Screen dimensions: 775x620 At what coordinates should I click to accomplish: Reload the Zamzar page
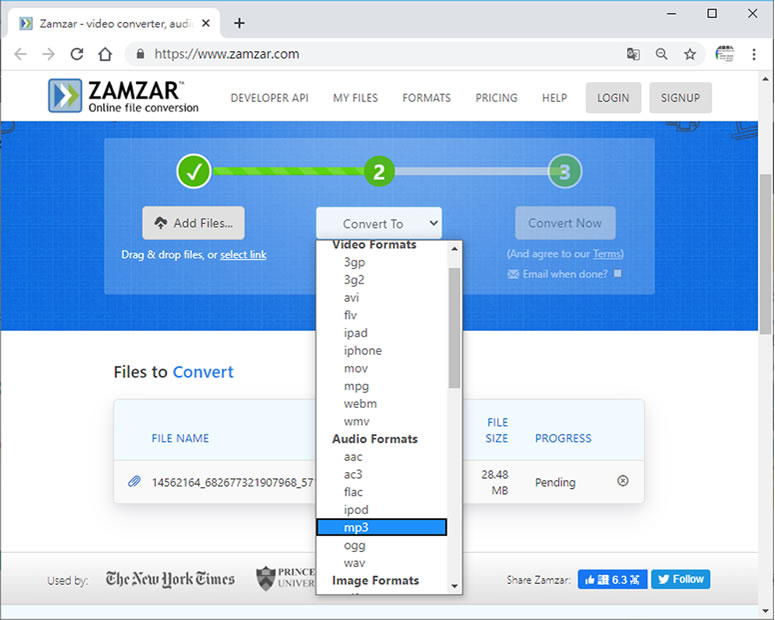(77, 54)
